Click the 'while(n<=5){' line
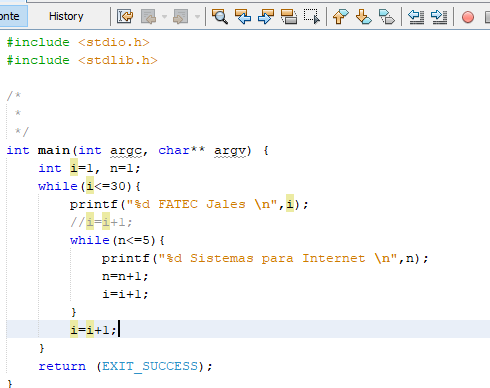This screenshot has width=490, height=388. (117, 240)
